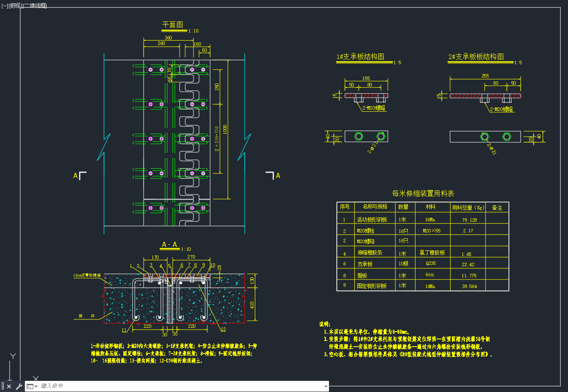Open the [-] viewport controls menu
The image size is (568, 392).
(5, 6)
